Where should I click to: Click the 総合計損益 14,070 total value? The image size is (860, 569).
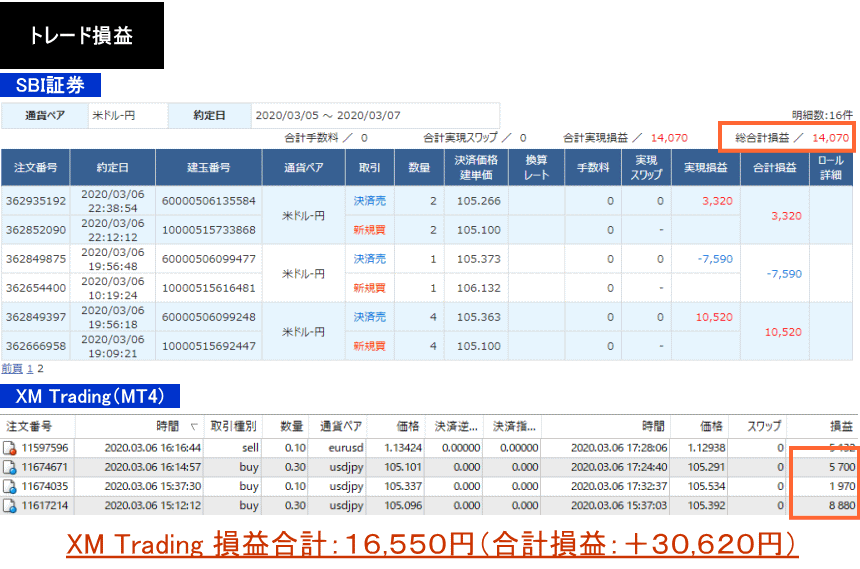click(830, 138)
